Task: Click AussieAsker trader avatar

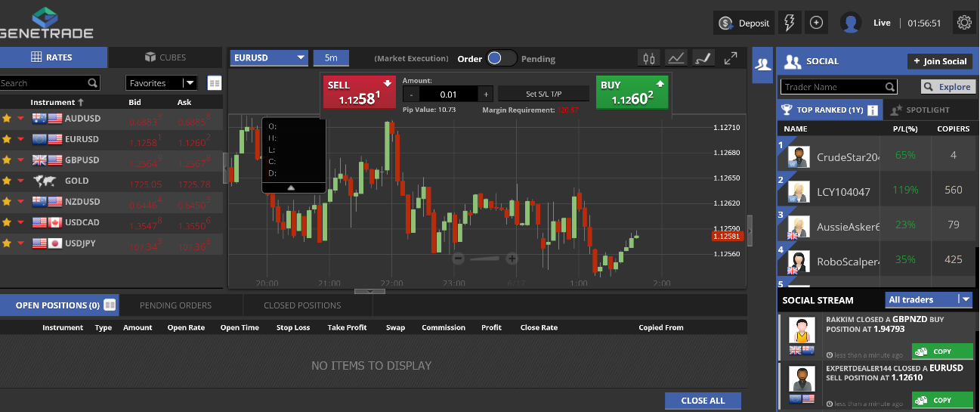Action: (x=799, y=226)
